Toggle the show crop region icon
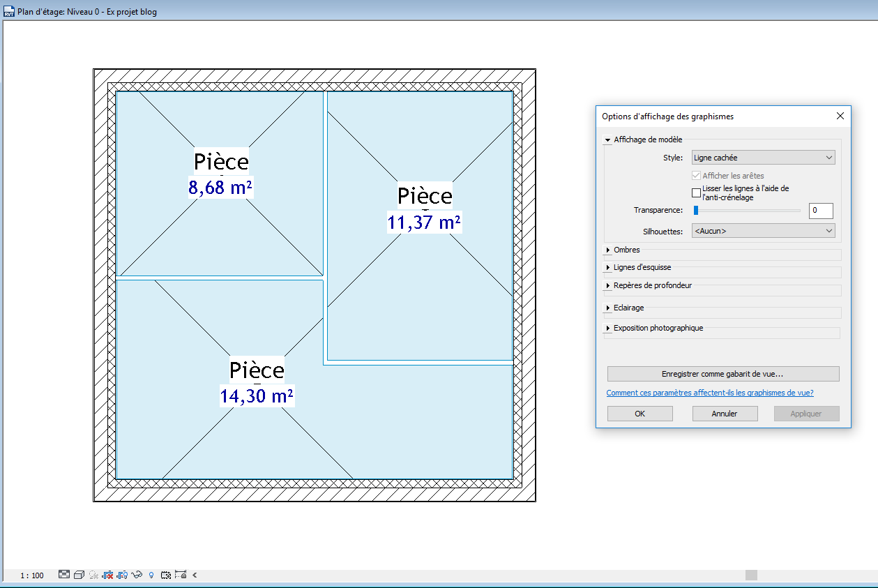The image size is (878, 588). tap(121, 575)
